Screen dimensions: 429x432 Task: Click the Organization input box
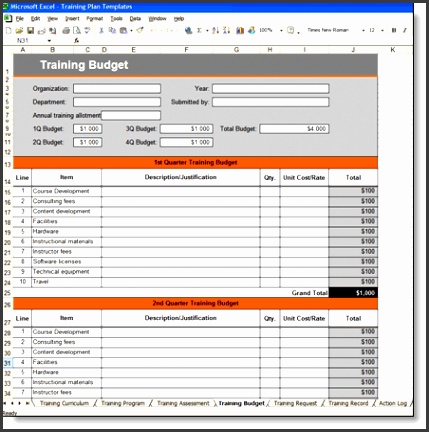(x=117, y=89)
